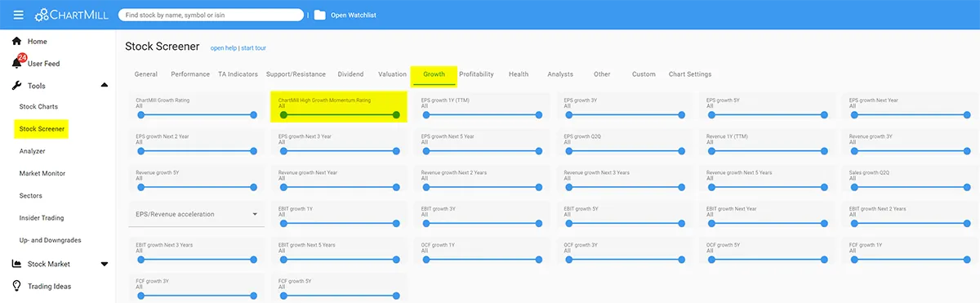Switch to the Custom tab

(644, 74)
